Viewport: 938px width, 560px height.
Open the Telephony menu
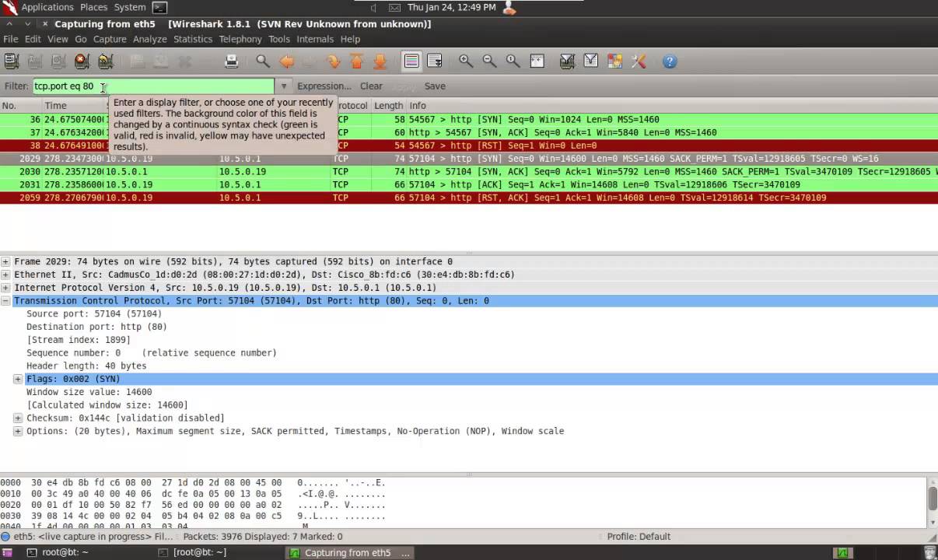click(240, 39)
